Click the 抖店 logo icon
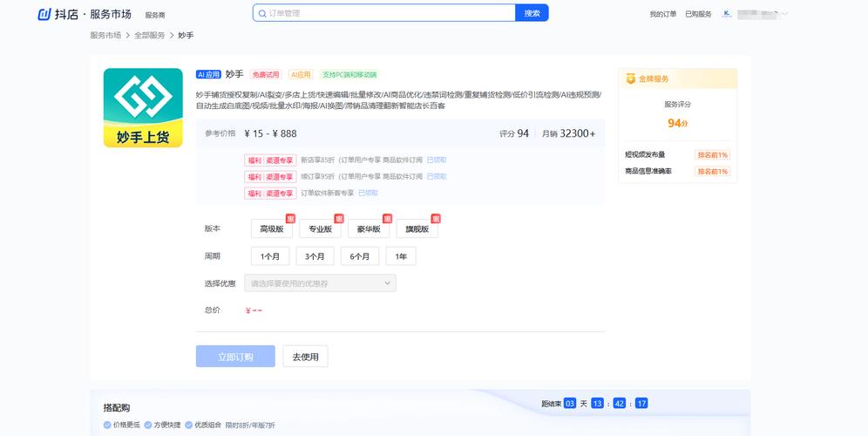Screen dimensions: 868x436 [44, 15]
